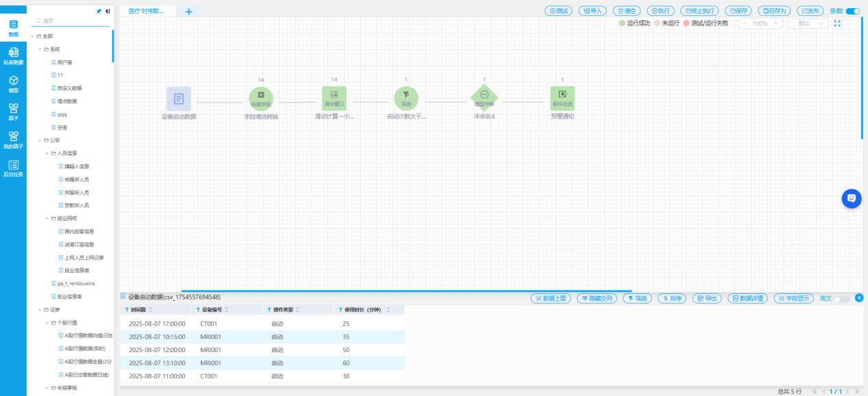Toggle the 条数 switch off
This screenshot has width=868, height=396.
click(853, 11)
